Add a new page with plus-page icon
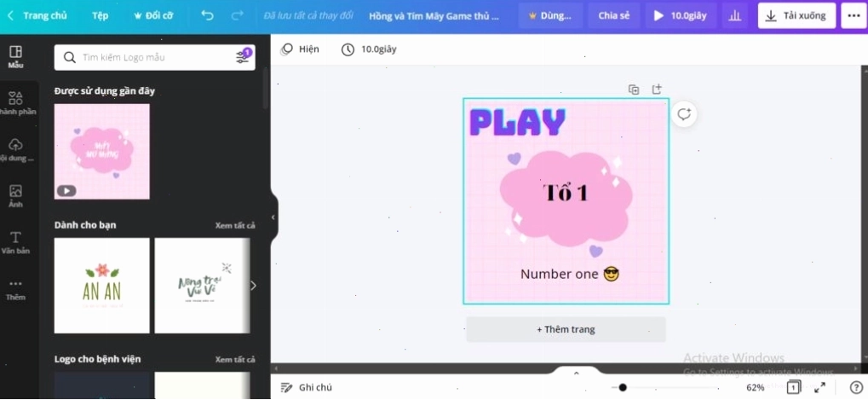 pos(657,90)
